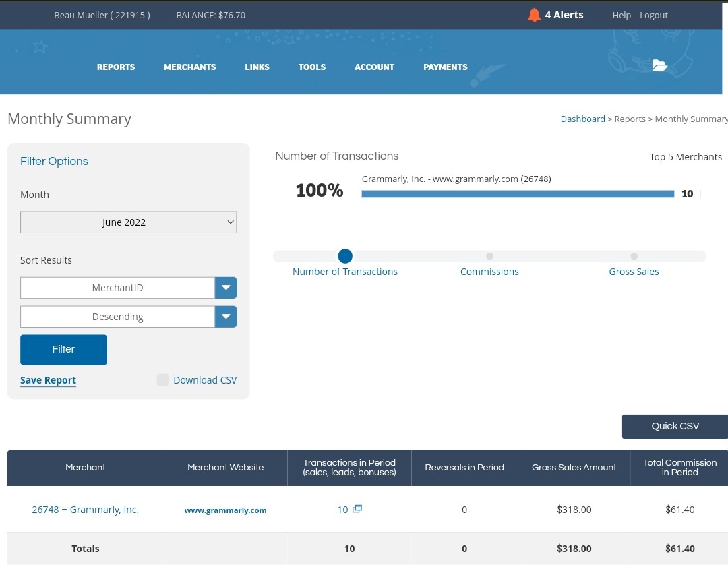Viewport: 728px width, 579px height.
Task: Open the PAYMENTS menu
Action: (x=446, y=67)
